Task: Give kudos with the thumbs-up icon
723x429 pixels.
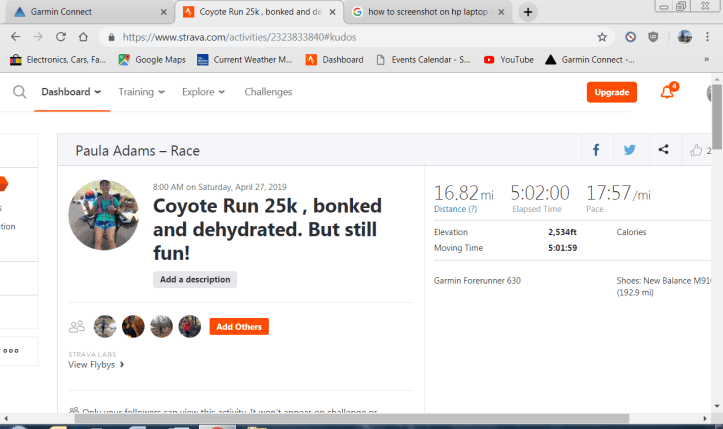Action: click(696, 151)
